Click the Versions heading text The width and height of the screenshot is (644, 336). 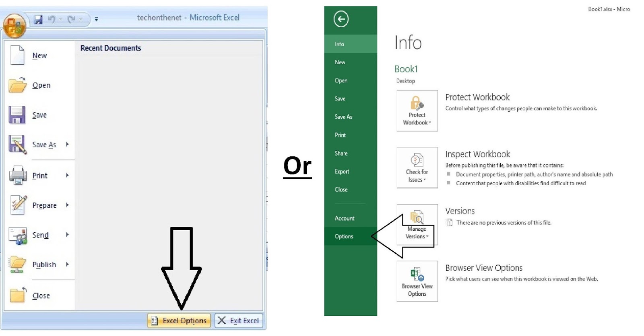coord(460,211)
